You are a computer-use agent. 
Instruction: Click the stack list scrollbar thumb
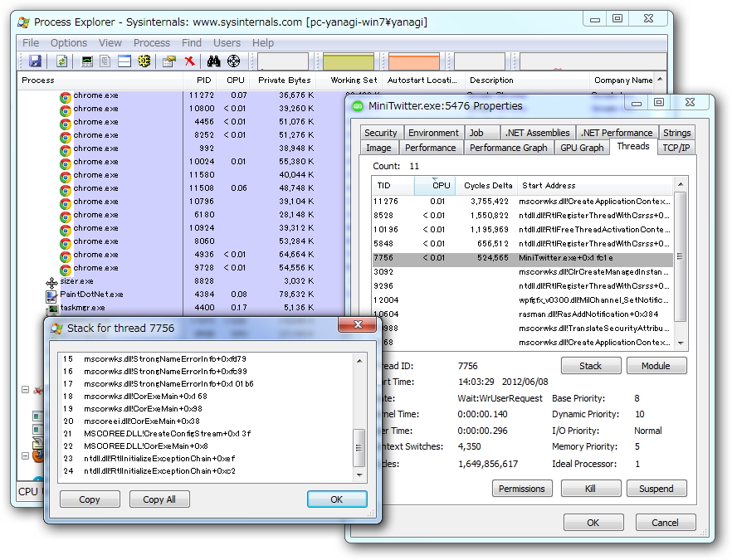click(x=359, y=447)
